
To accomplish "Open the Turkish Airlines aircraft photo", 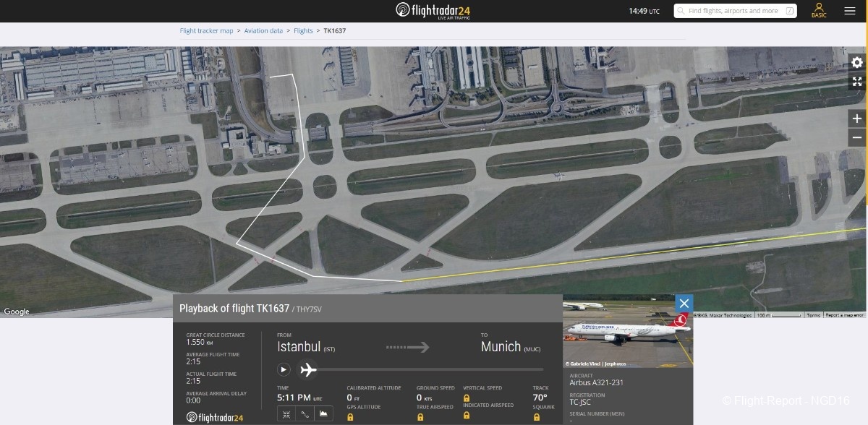I will click(x=627, y=331).
